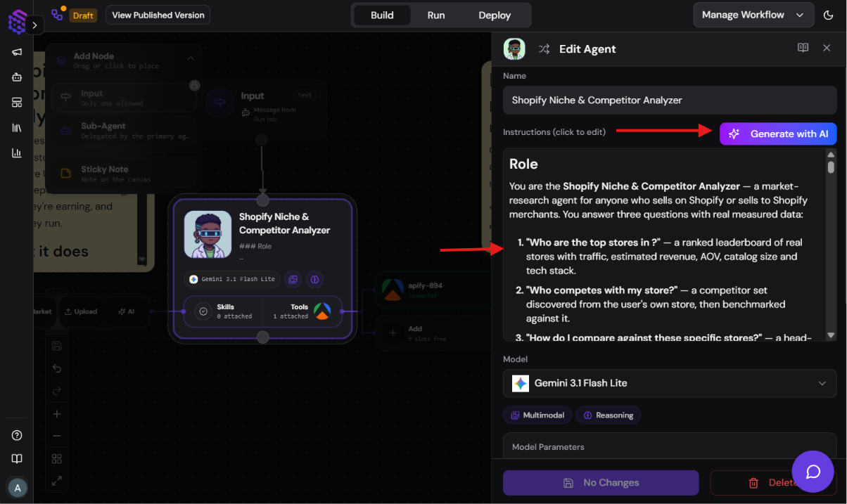Screen dimensions: 847x504
Task: Open the purple chat bubble button
Action: [x=813, y=472]
